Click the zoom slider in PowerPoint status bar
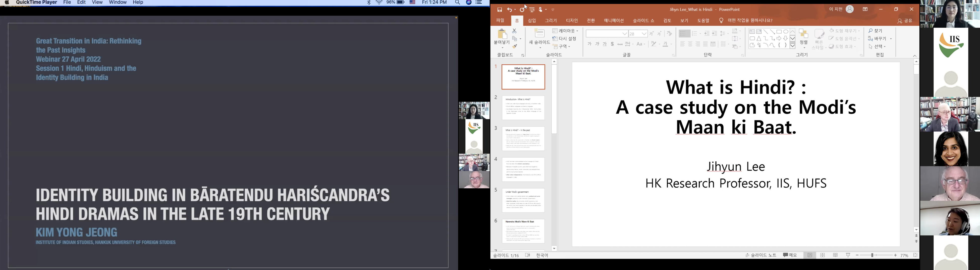Screen dimensions: 980x270 pyautogui.click(x=876, y=255)
